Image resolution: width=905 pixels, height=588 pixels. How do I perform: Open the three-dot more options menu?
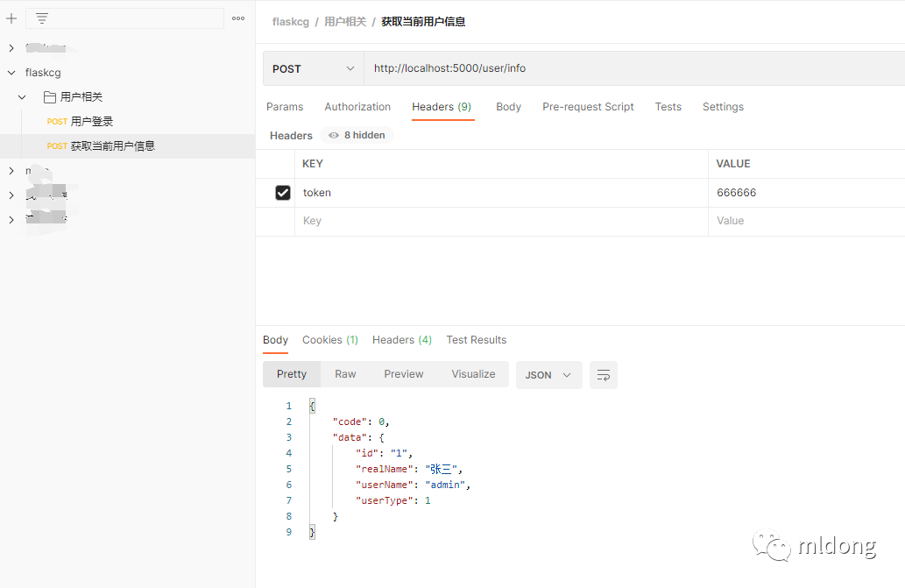coord(237,18)
